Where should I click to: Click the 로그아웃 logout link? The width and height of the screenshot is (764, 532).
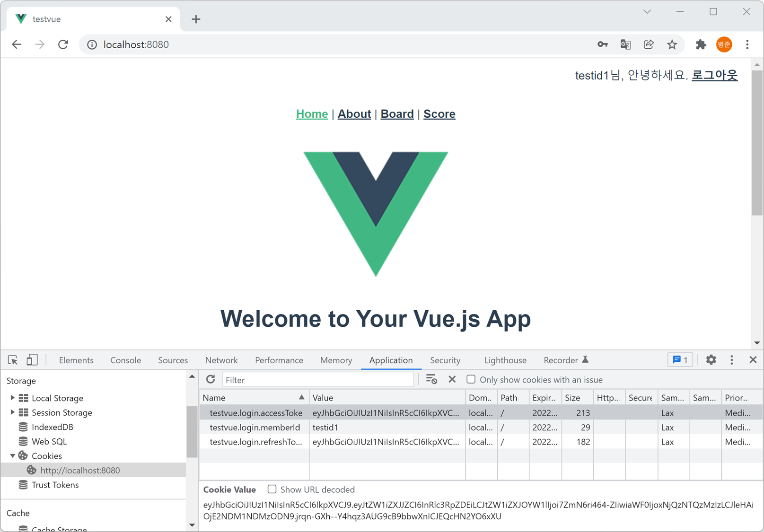[714, 75]
